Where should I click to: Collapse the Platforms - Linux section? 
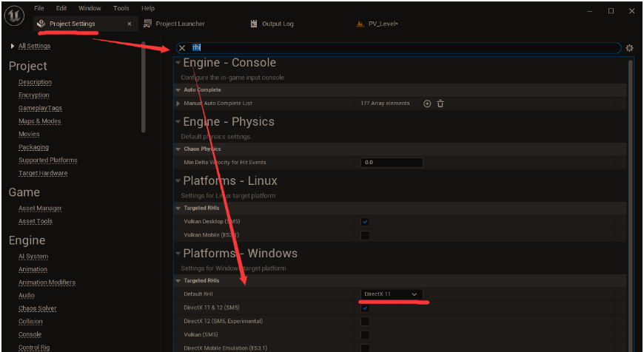point(178,181)
